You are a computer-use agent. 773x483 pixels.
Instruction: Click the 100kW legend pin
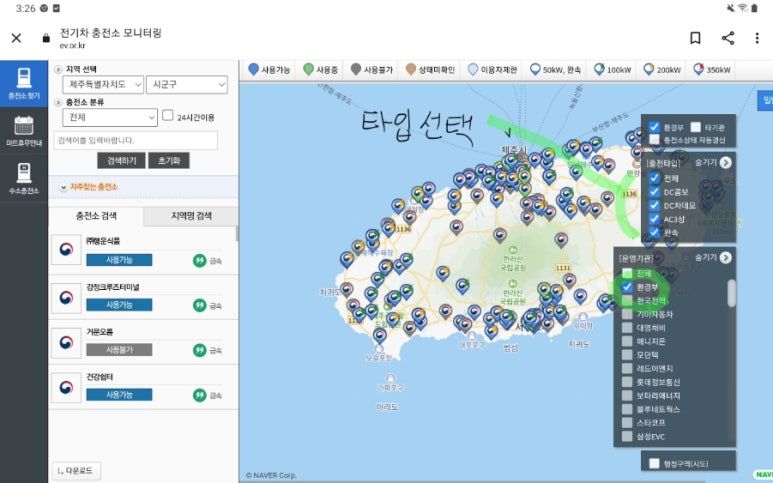[599, 69]
